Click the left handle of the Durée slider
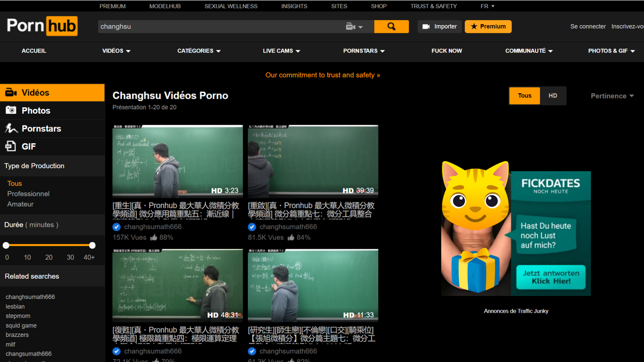 [x=6, y=245]
